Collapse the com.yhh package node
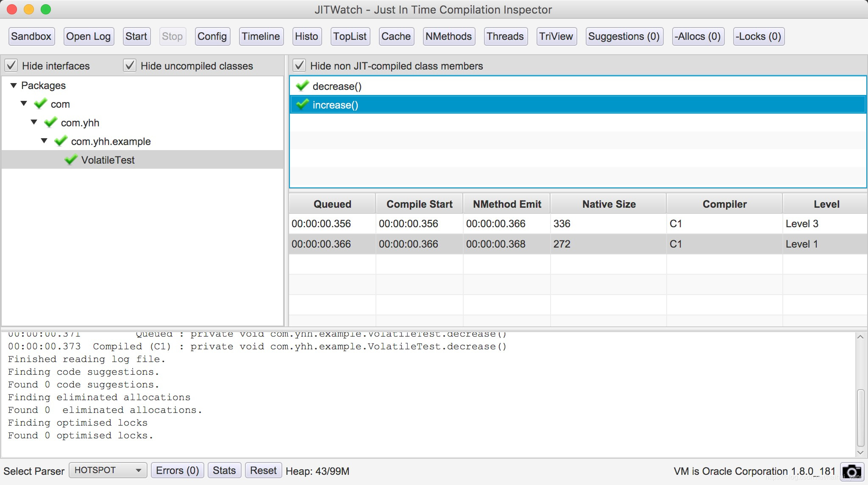 (x=34, y=123)
